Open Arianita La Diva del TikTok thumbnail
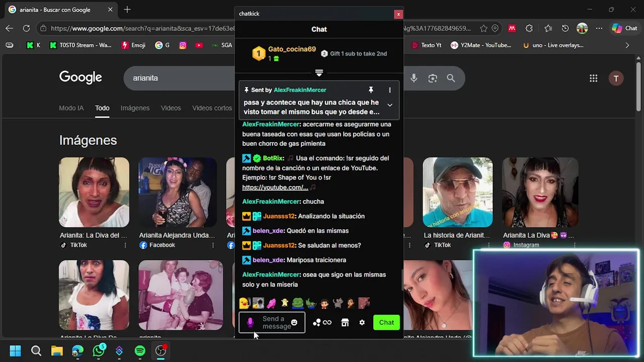 point(94,192)
